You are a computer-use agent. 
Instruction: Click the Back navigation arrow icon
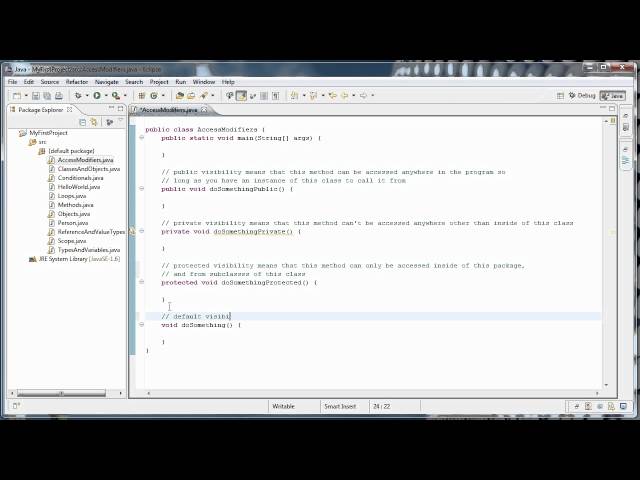click(344, 96)
